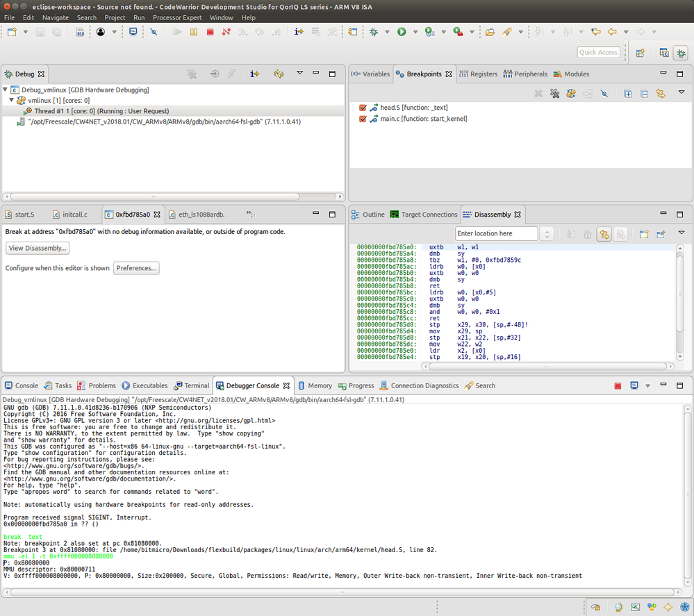
Task: Click the Suspend debug toolbar icon
Action: pos(193,32)
